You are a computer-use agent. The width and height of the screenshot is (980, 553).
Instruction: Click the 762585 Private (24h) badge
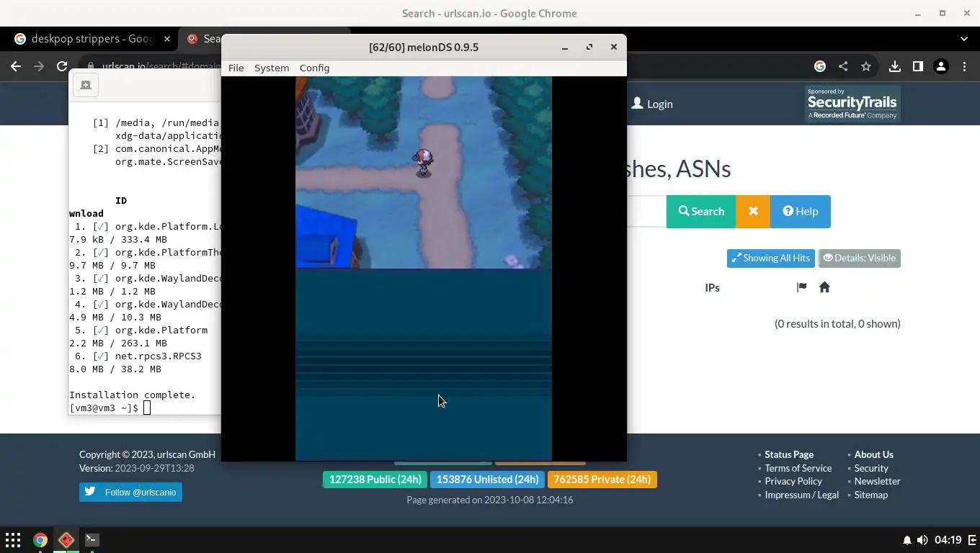click(x=602, y=480)
